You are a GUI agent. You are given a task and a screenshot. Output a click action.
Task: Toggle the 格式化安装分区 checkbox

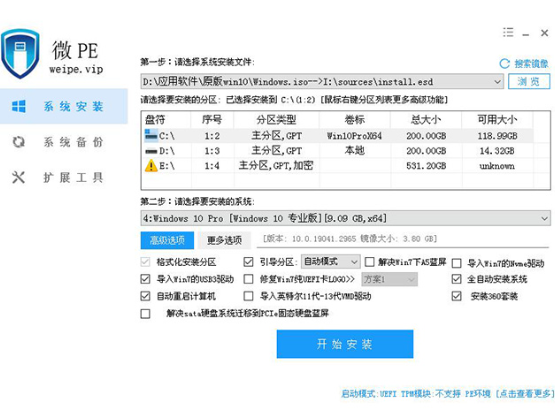[145, 262]
